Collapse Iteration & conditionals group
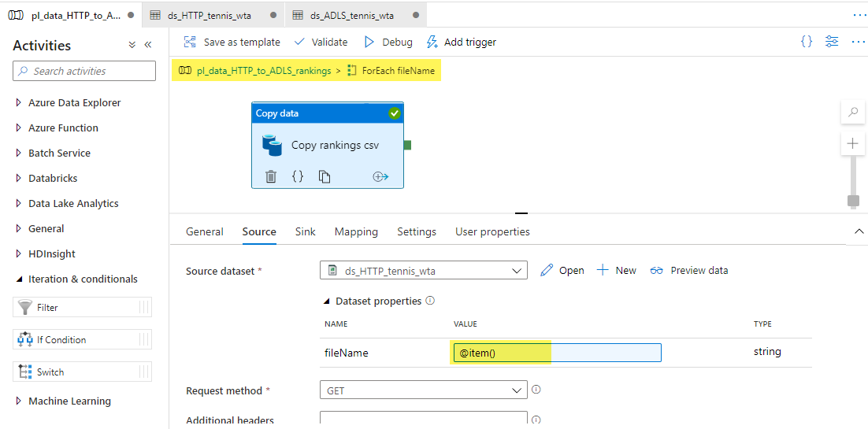This screenshot has width=868, height=429. click(x=19, y=279)
